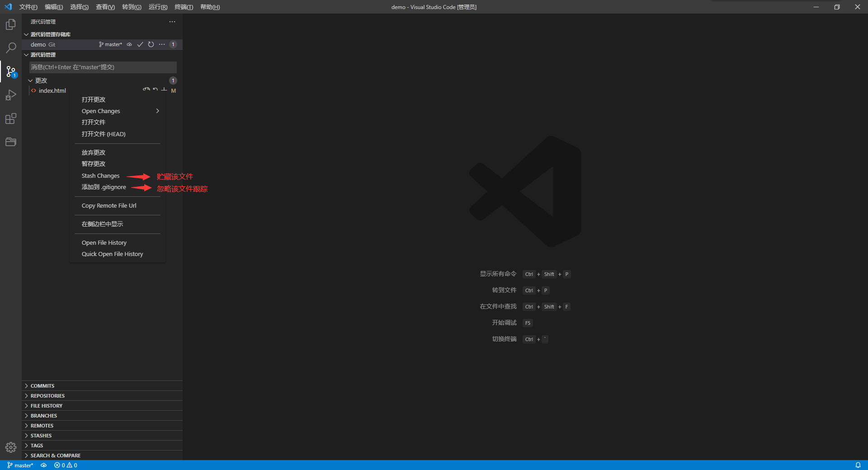Open the 终端(T) menu
868x470 pixels.
pos(184,7)
